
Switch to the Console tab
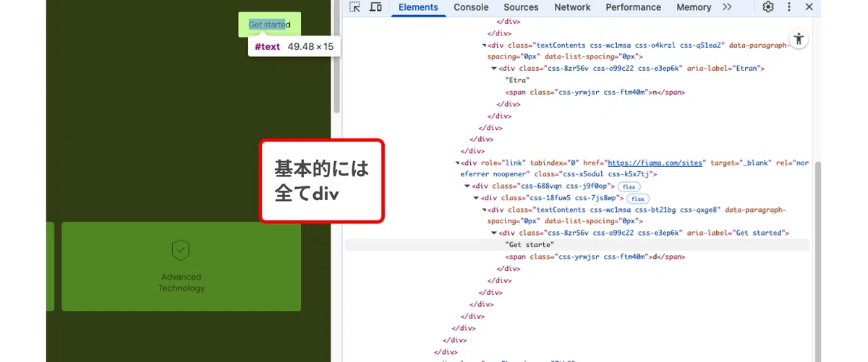coord(471,7)
